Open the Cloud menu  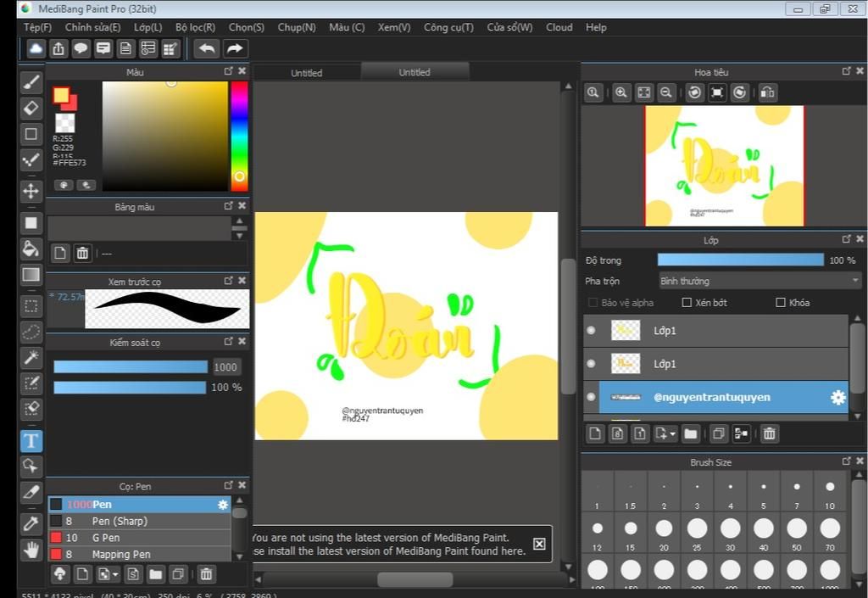coord(559,27)
